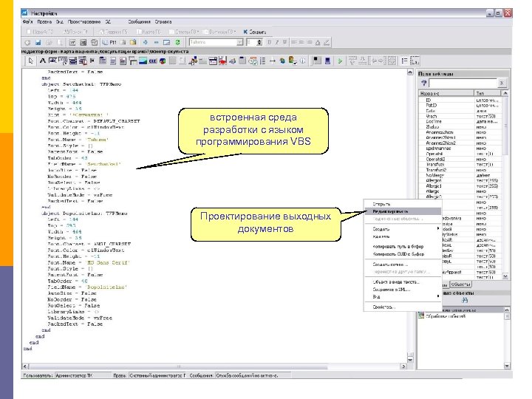Click the question mark filter icon
Screen dimensions: 532x399
[423, 83]
